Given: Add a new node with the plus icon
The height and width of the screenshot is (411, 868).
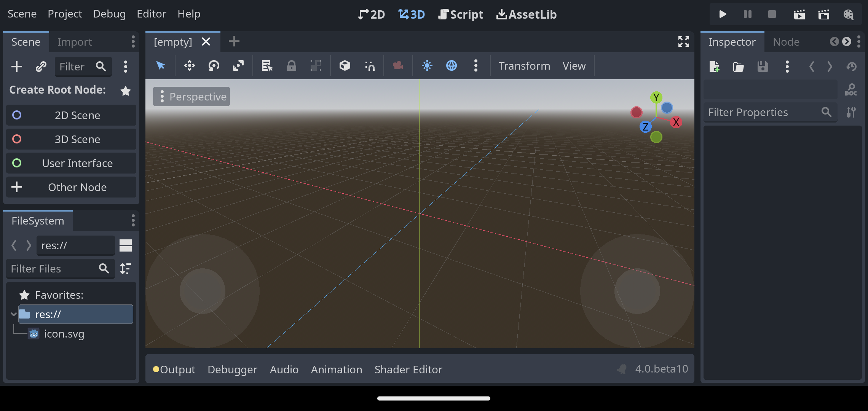Looking at the screenshot, I should tap(16, 67).
